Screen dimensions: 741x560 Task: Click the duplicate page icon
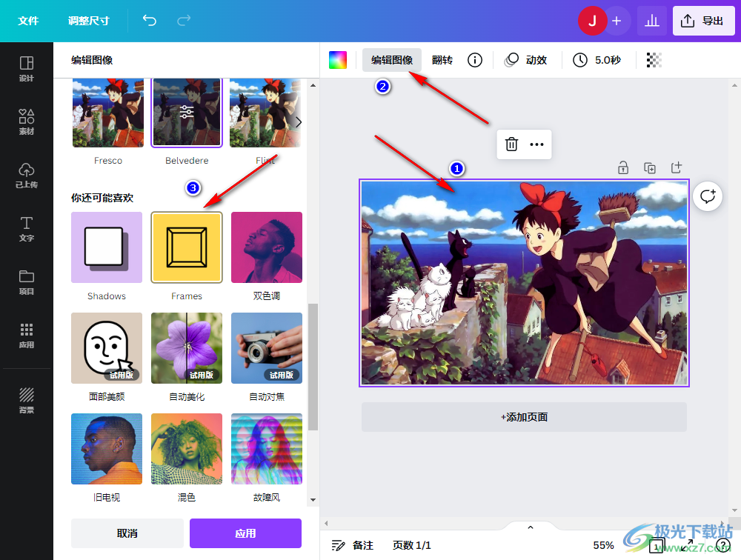tap(650, 167)
